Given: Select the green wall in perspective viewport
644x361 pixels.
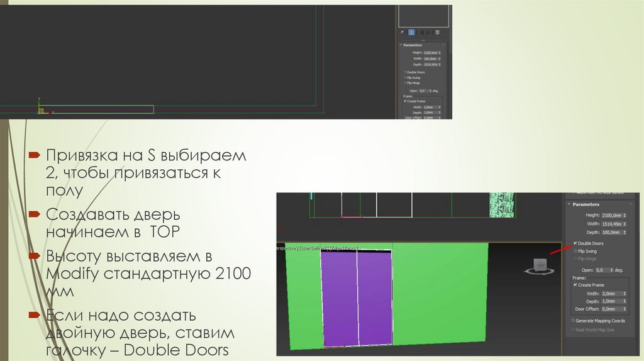Looking at the screenshot, I should (440, 294).
